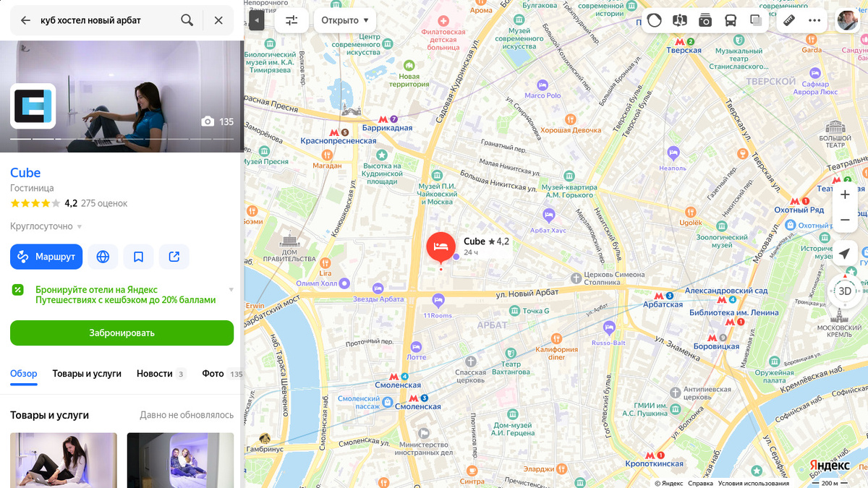Toggle the traffic layer circle icon
This screenshot has width=868, height=488.
(654, 20)
